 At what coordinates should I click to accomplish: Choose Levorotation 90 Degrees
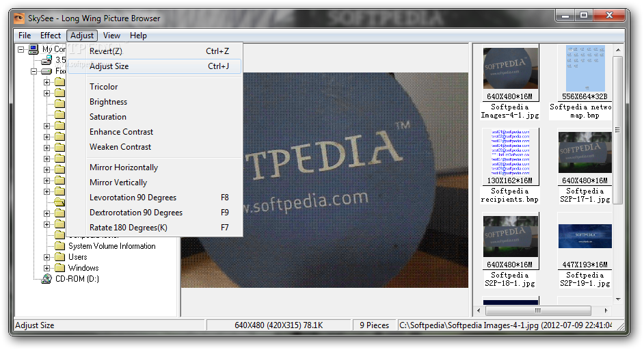click(x=155, y=198)
